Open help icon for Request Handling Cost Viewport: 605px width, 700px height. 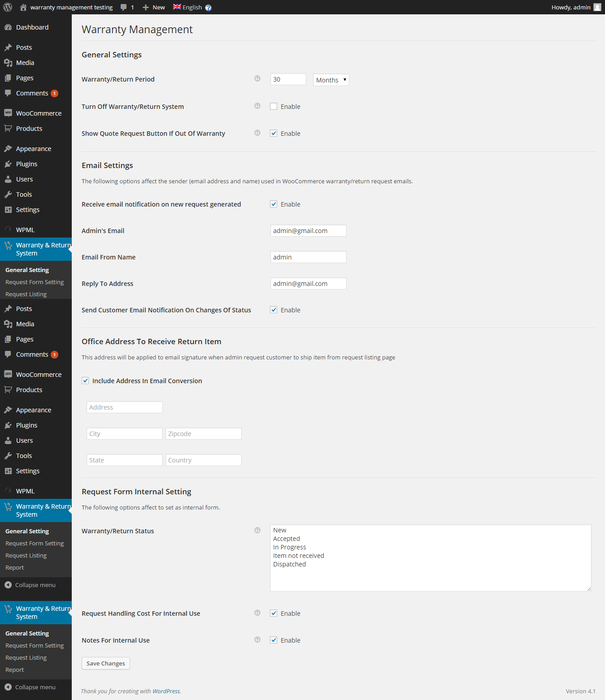257,613
